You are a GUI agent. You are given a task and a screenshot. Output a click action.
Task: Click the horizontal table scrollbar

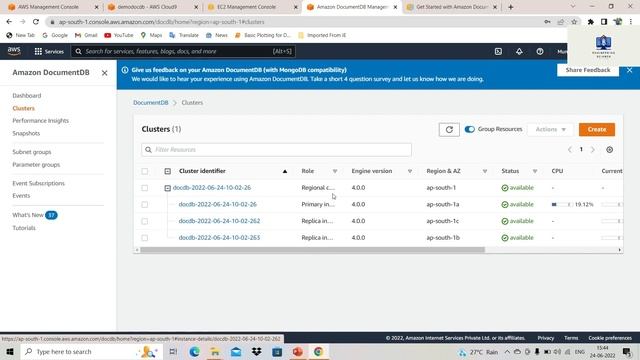tap(312, 250)
